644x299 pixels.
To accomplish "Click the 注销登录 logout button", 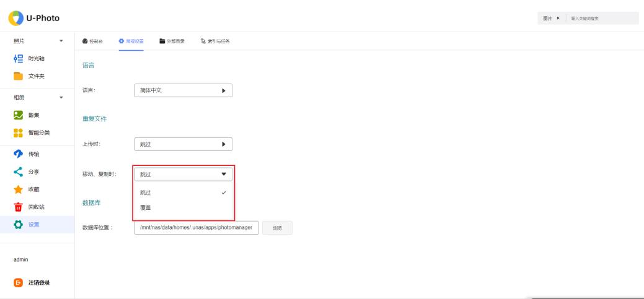I will [35, 283].
